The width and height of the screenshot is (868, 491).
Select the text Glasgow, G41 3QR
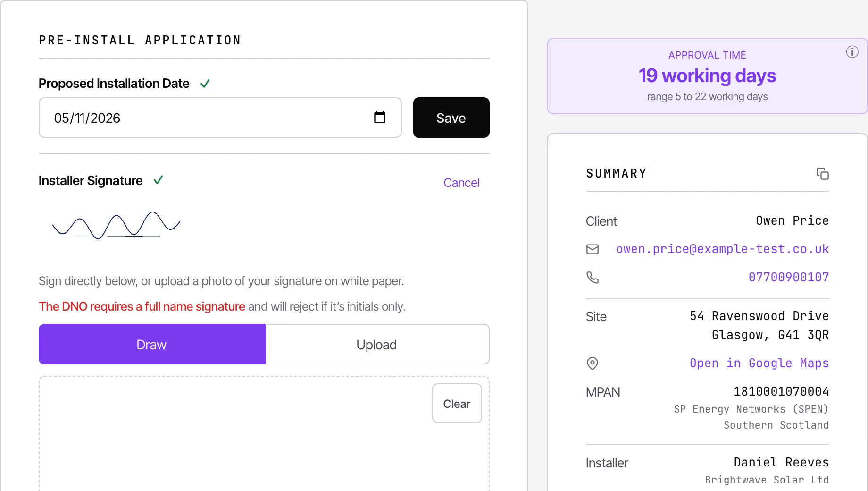tap(770, 335)
